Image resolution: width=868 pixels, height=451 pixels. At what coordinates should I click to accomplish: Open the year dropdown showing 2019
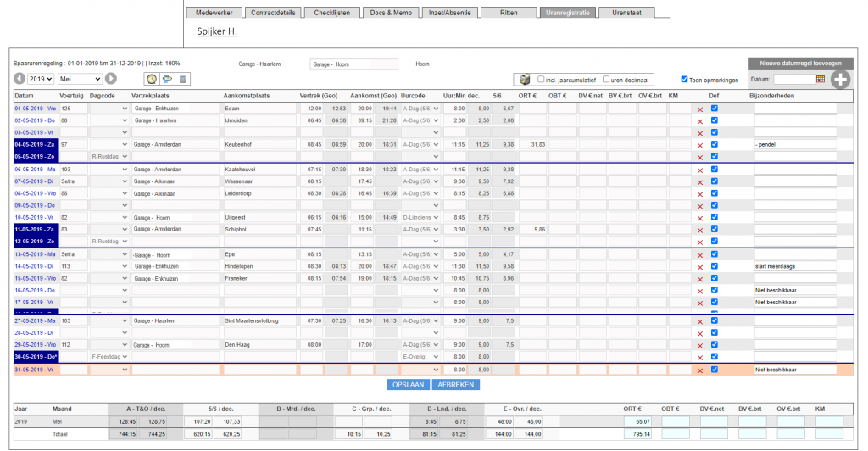coord(41,79)
